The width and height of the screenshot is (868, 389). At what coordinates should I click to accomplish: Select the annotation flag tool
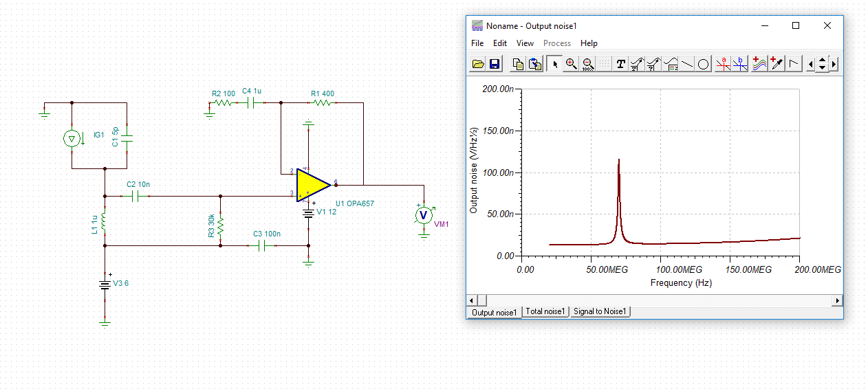click(x=794, y=64)
